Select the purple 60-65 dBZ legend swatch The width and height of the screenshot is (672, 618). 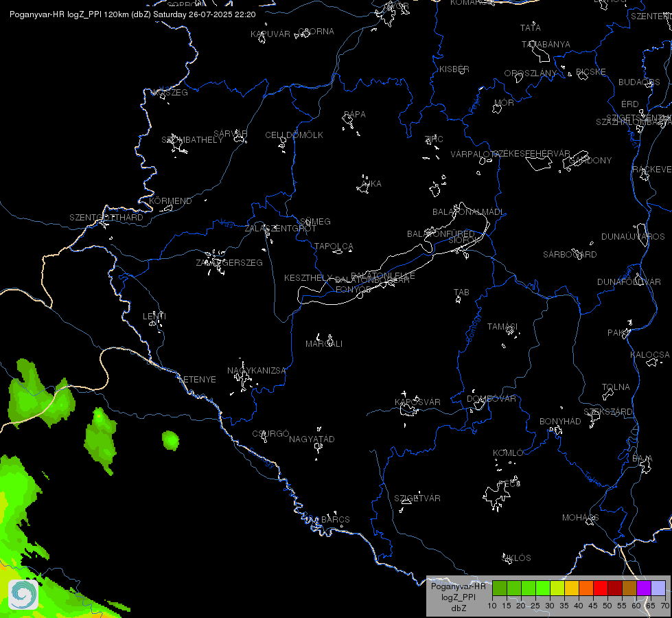[644, 588]
